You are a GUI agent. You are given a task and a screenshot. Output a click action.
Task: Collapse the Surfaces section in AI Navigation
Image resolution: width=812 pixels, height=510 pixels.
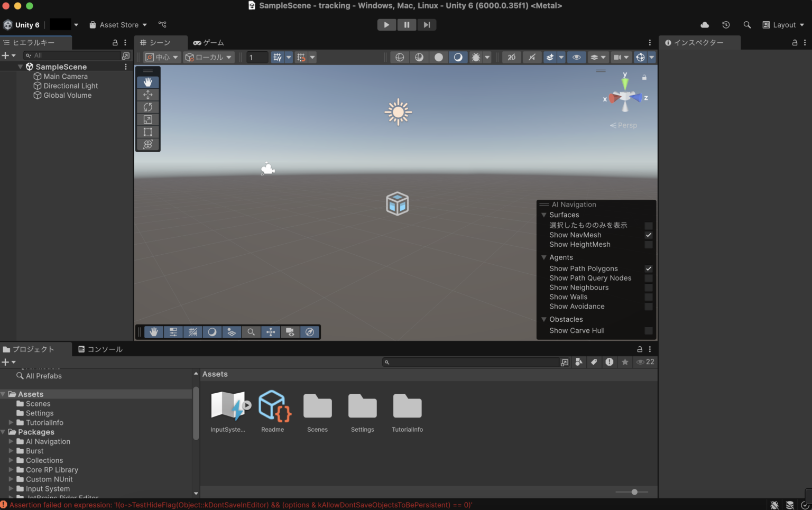click(544, 215)
